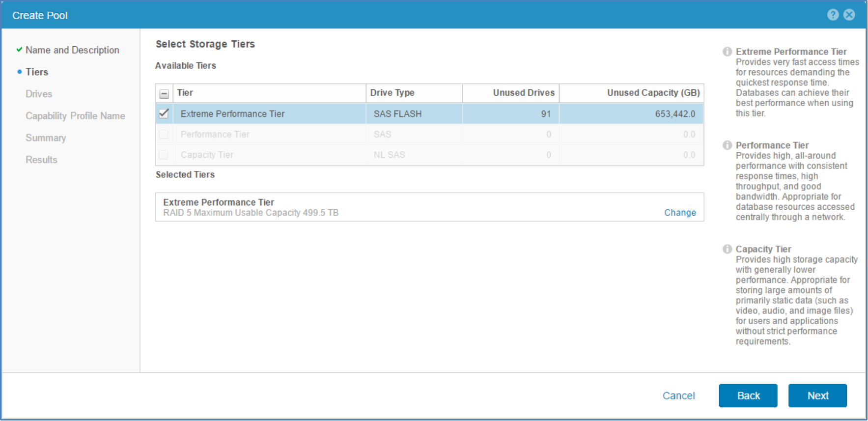This screenshot has height=421, width=868.
Task: Click the Next button
Action: pyautogui.click(x=817, y=395)
